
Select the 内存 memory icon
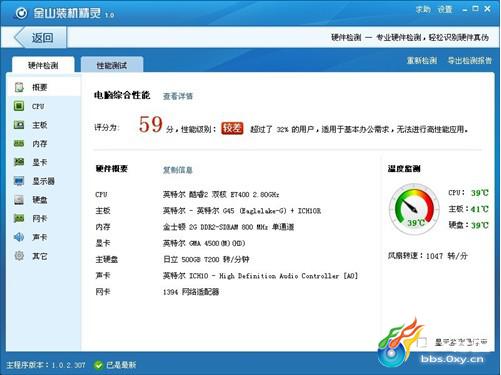point(19,144)
